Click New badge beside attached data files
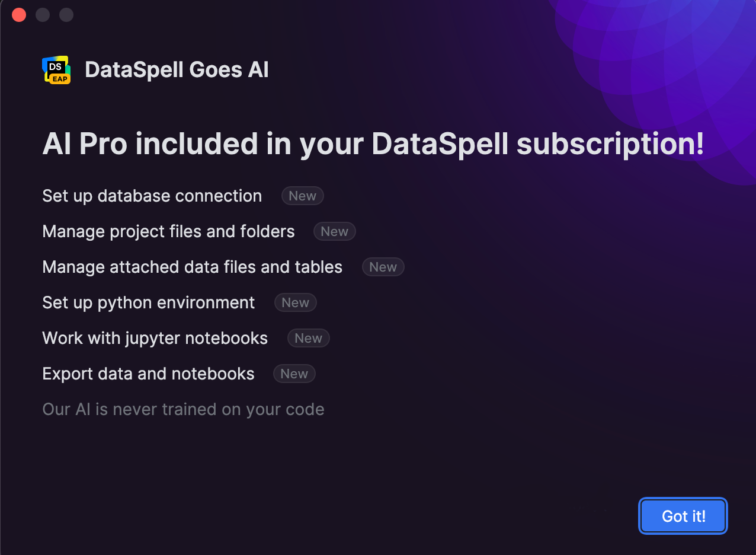The image size is (756, 555). 383,267
